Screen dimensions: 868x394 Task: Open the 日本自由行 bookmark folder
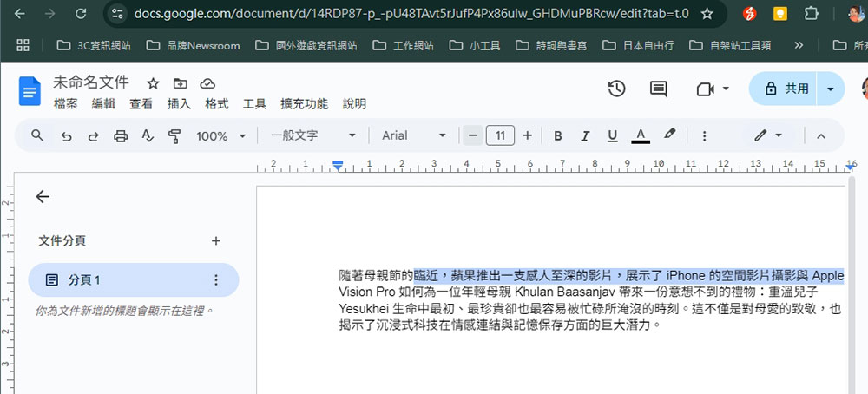638,45
